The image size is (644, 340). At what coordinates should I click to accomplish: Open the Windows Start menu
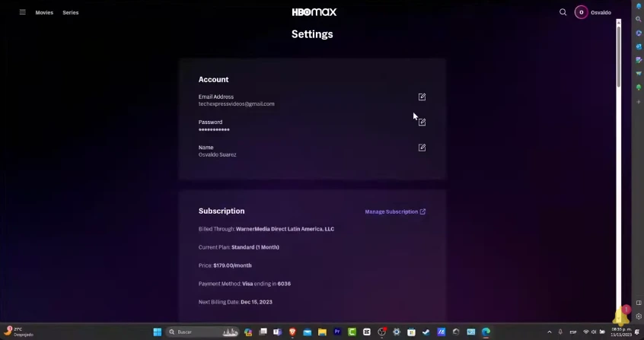(158, 332)
